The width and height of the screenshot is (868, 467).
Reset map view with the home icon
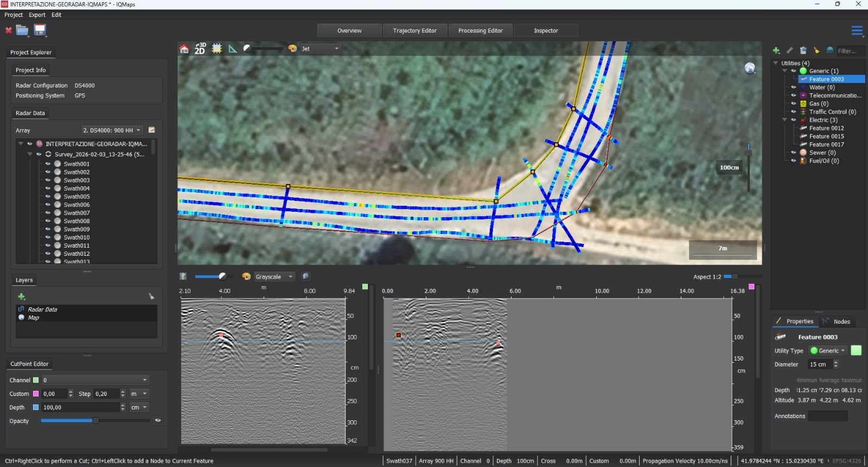pos(184,49)
